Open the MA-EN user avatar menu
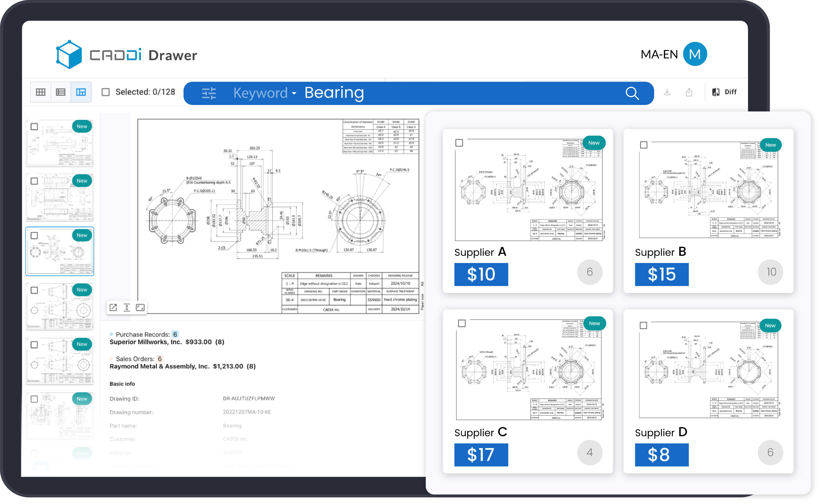This screenshot has height=504, width=820. point(695,54)
